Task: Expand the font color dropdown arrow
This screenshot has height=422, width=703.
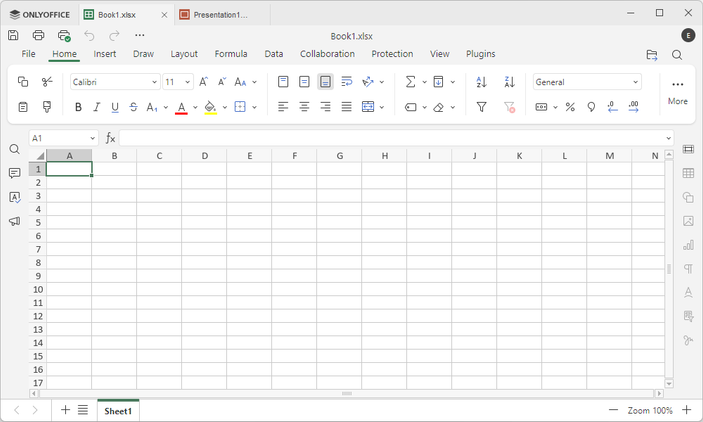Action: 195,107
